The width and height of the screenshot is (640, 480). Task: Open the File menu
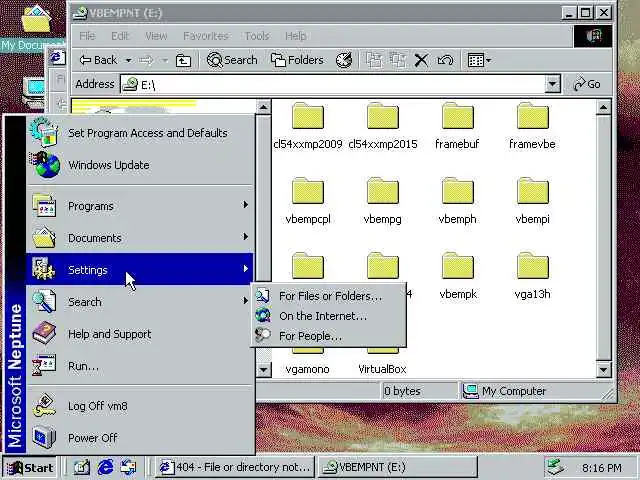pyautogui.click(x=87, y=36)
